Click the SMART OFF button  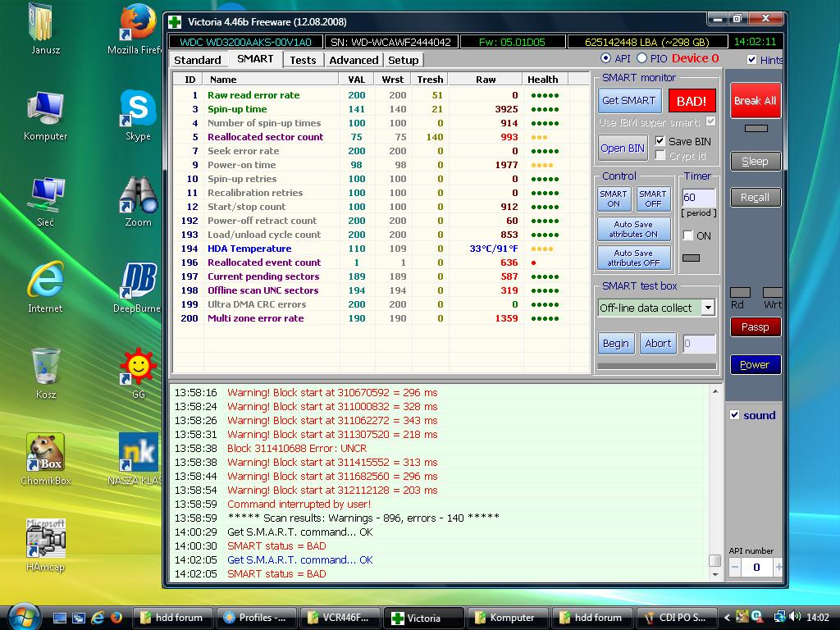click(x=653, y=199)
